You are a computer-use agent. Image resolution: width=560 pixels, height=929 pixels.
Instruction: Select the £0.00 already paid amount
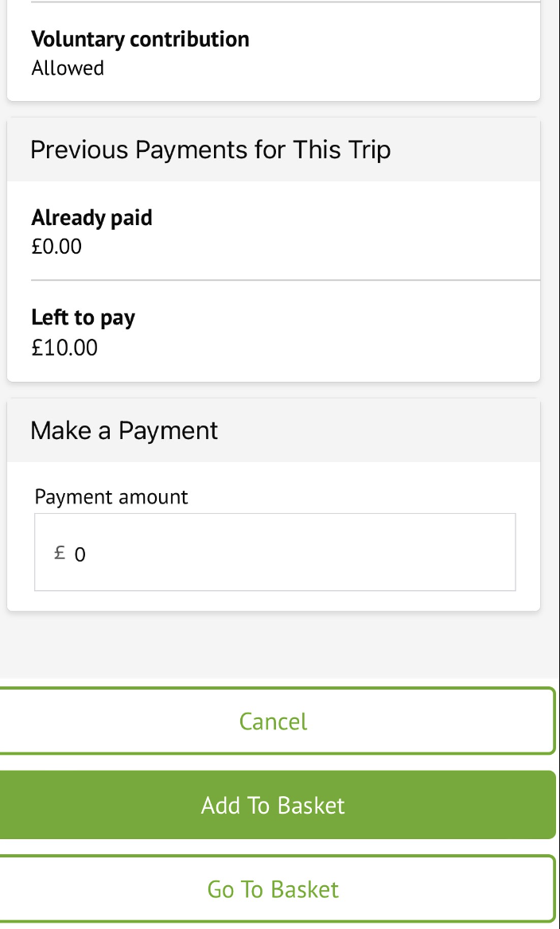pos(56,247)
